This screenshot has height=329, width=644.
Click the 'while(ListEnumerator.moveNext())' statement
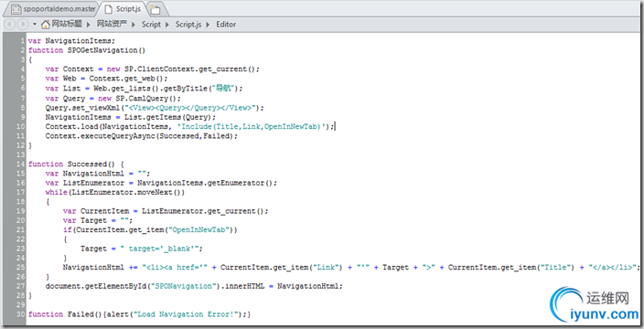point(115,193)
